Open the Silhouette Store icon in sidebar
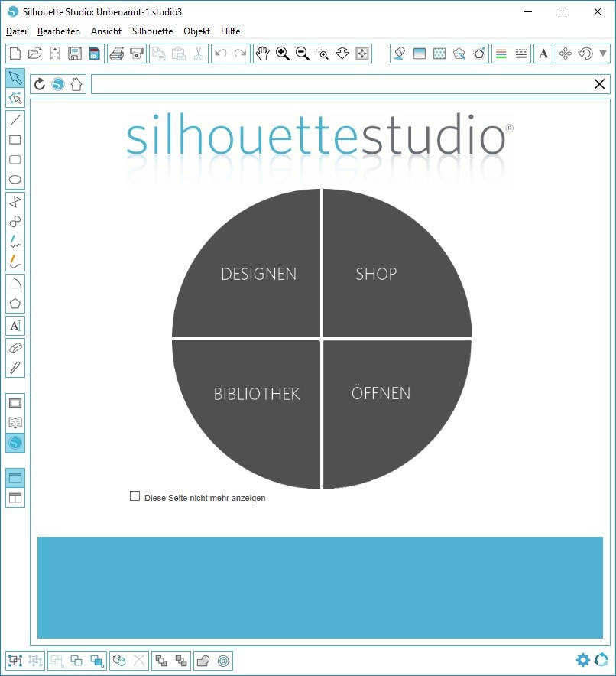The width and height of the screenshot is (616, 676). (x=15, y=443)
